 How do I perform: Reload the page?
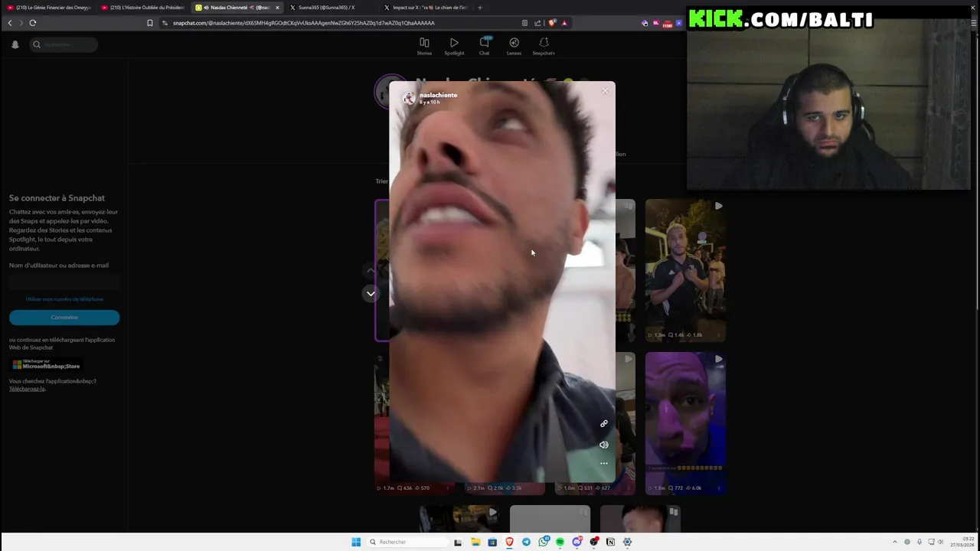[33, 23]
